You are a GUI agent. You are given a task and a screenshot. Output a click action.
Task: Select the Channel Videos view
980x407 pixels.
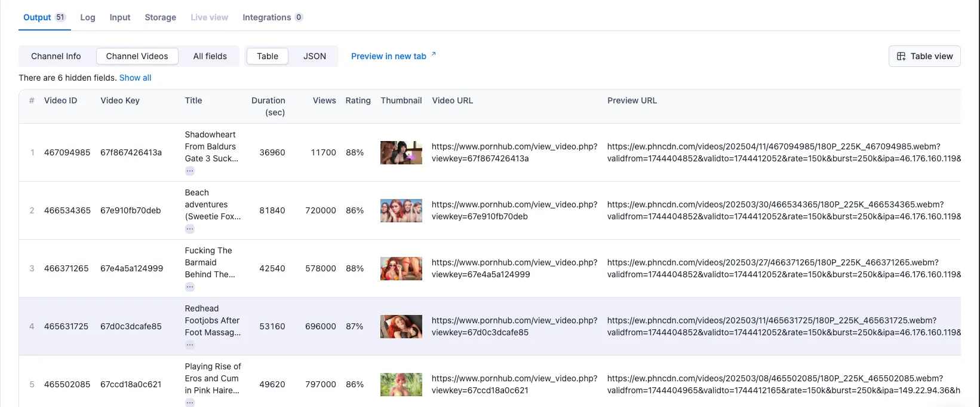pyautogui.click(x=137, y=56)
